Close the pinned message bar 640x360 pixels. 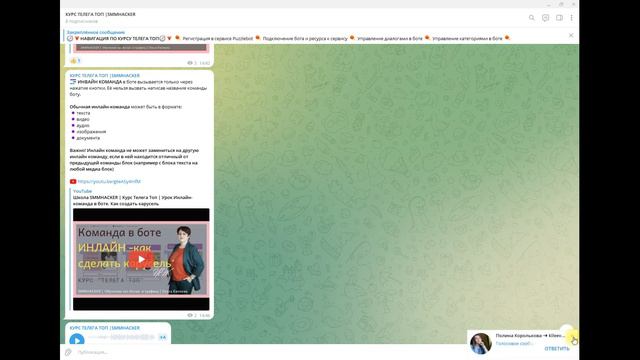(x=571, y=36)
